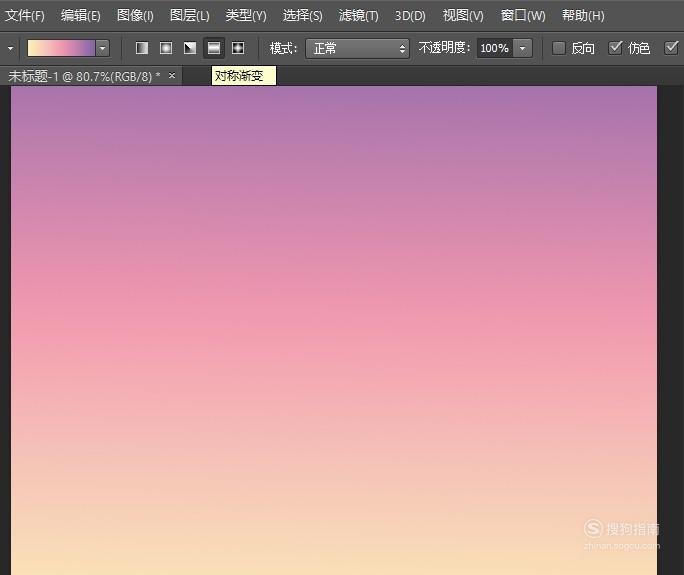Open the 模式 blend mode dropdown
This screenshot has height=575, width=684.
click(357, 48)
